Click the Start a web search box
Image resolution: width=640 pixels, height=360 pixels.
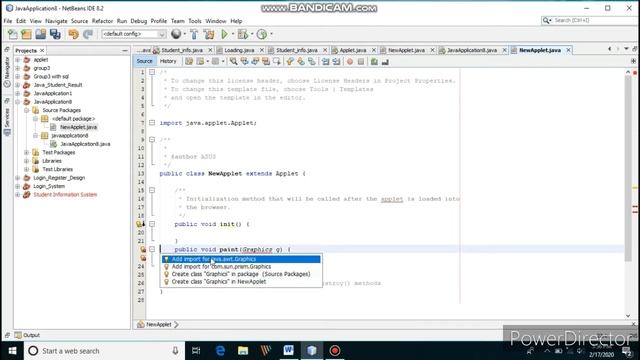(104, 351)
